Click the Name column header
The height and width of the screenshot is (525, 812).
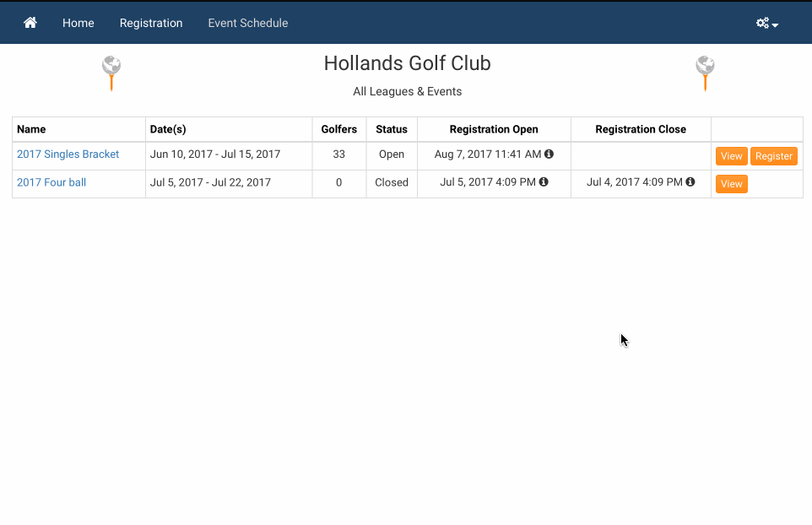(x=31, y=129)
